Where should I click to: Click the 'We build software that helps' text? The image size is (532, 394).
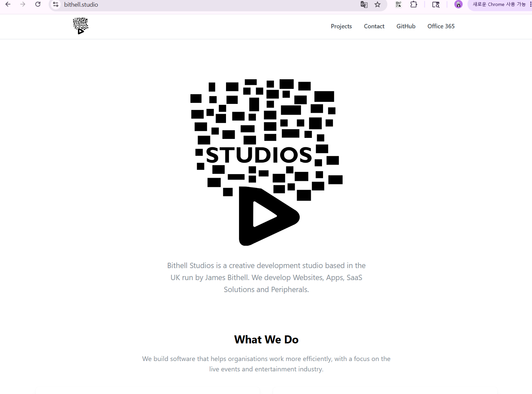(266, 364)
